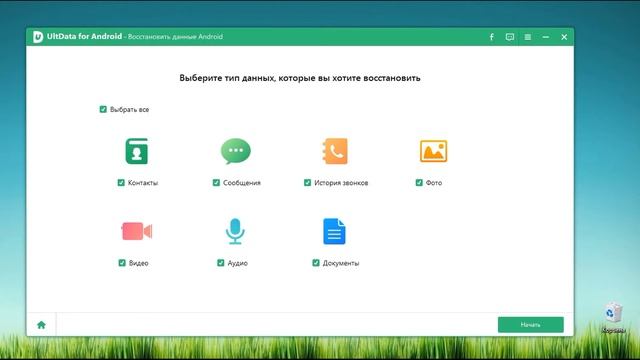This screenshot has width=640, height=360.
Task: Click the Документы label text
Action: (341, 263)
